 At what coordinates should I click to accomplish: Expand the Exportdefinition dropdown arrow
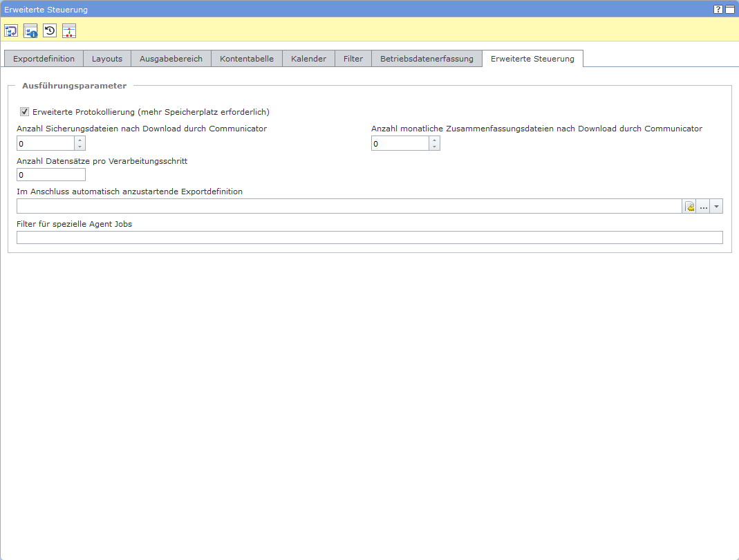pyautogui.click(x=716, y=207)
